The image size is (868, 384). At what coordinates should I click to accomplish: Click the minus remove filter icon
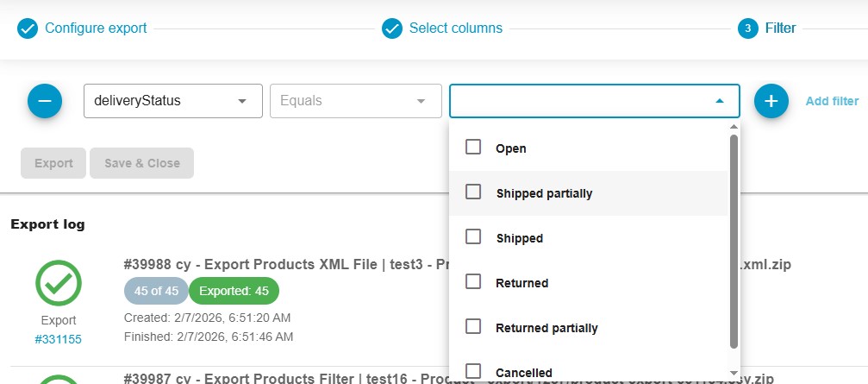coord(45,101)
